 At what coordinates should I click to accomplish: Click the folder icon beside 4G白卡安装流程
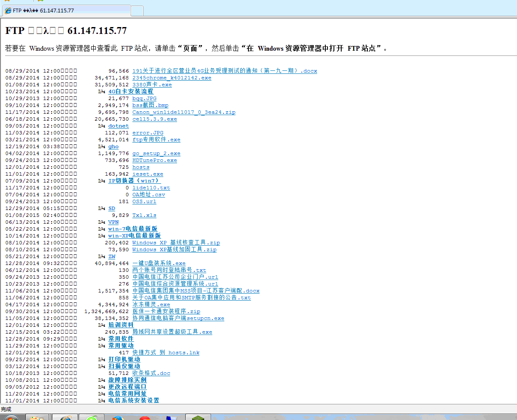101,91
